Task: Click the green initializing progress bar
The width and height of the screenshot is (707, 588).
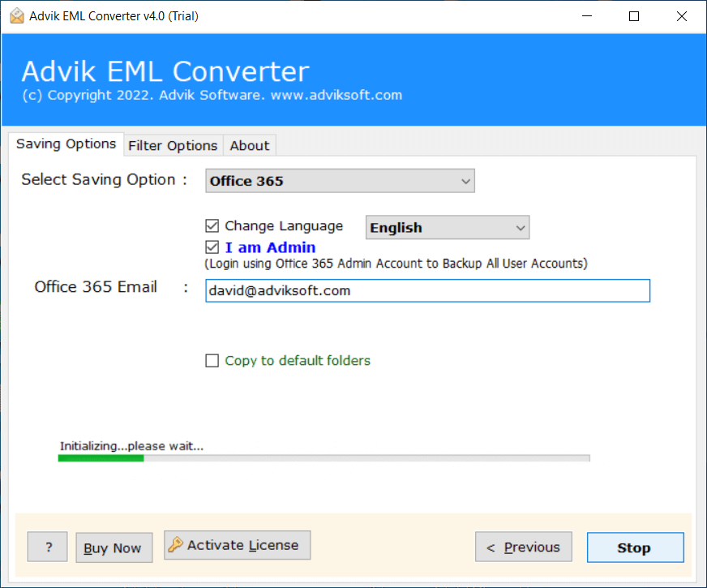Action: [x=324, y=458]
